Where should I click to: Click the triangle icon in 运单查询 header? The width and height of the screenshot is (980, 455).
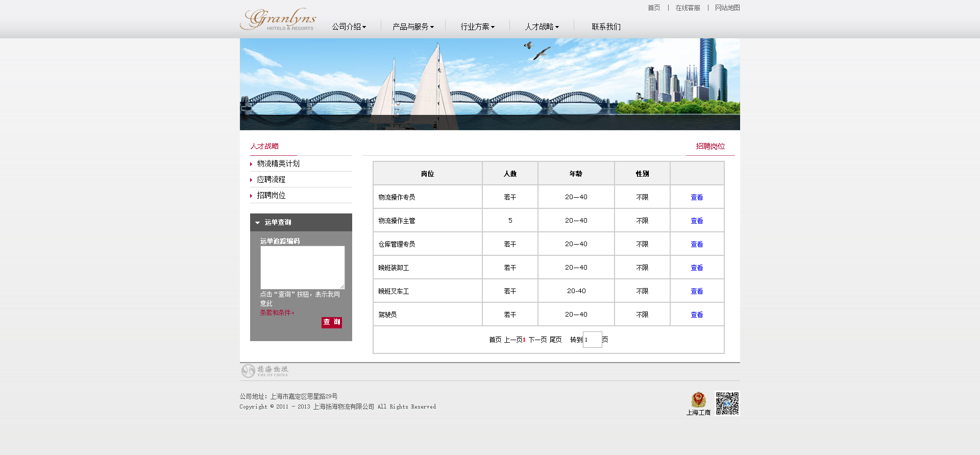(x=258, y=223)
